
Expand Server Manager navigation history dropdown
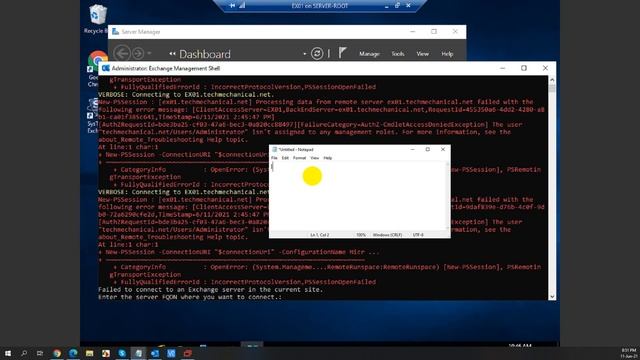(x=149, y=53)
